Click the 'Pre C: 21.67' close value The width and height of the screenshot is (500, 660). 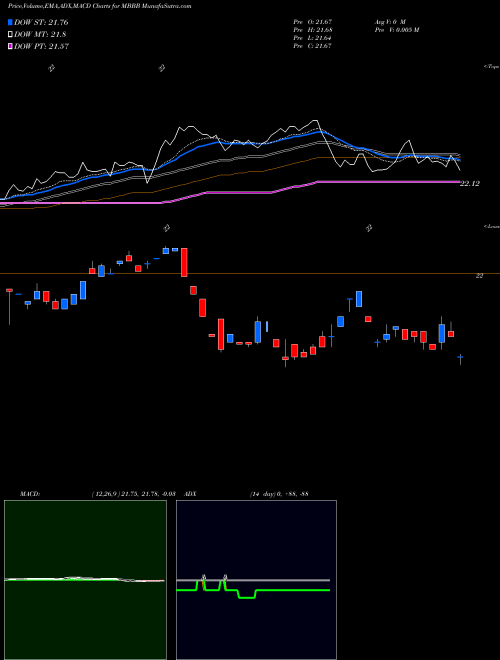pyautogui.click(x=312, y=46)
